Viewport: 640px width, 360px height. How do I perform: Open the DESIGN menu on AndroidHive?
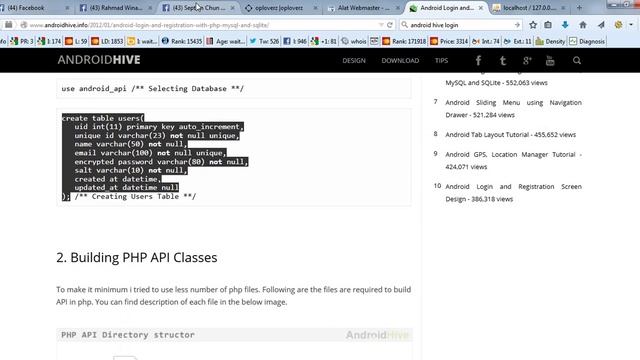click(354, 60)
